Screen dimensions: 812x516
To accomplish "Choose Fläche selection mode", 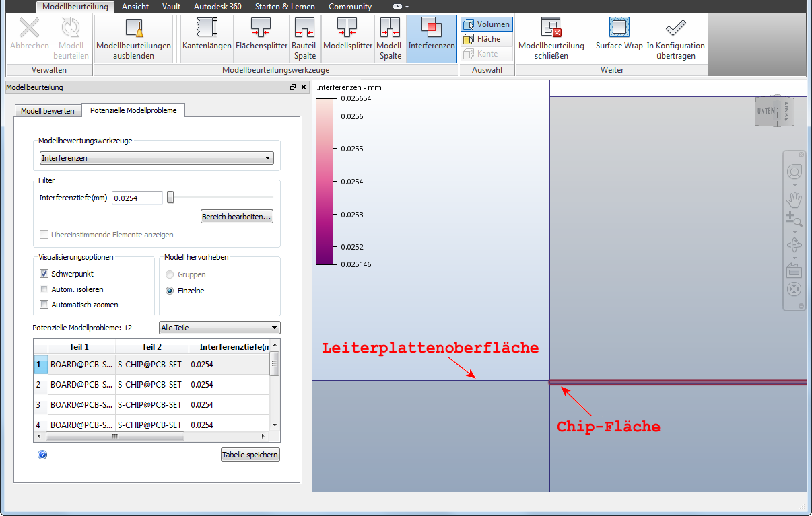I will click(x=486, y=39).
